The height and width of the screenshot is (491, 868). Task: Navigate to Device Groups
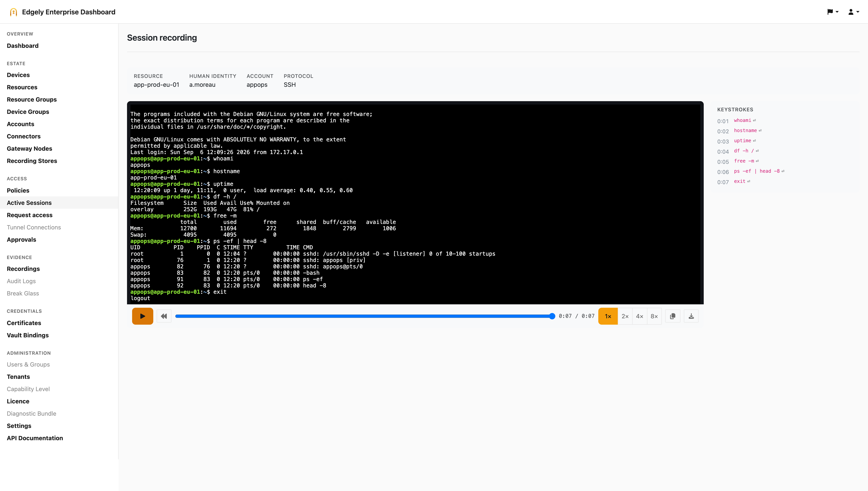coord(28,112)
